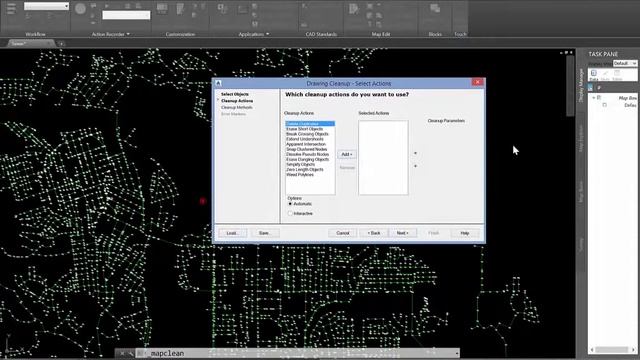Select "Break Crossing Objects" in the list
The height and width of the screenshot is (360, 640).
(x=307, y=134)
